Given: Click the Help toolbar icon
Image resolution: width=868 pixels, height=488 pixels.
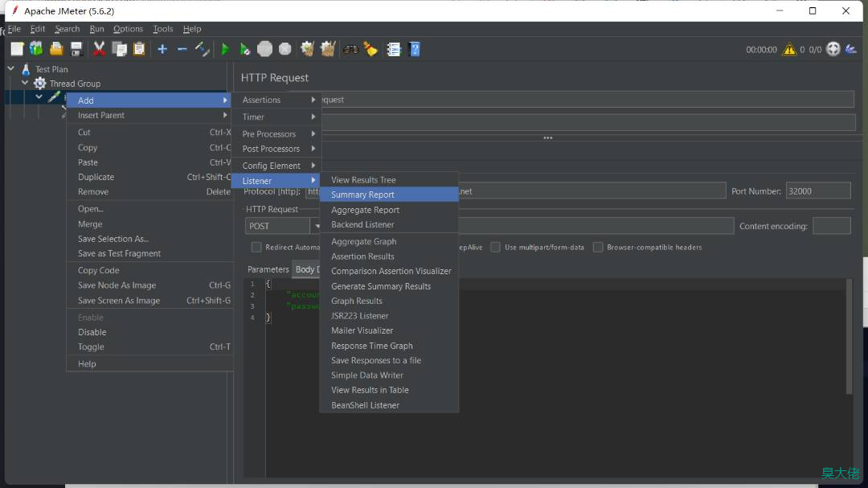Looking at the screenshot, I should [x=414, y=49].
